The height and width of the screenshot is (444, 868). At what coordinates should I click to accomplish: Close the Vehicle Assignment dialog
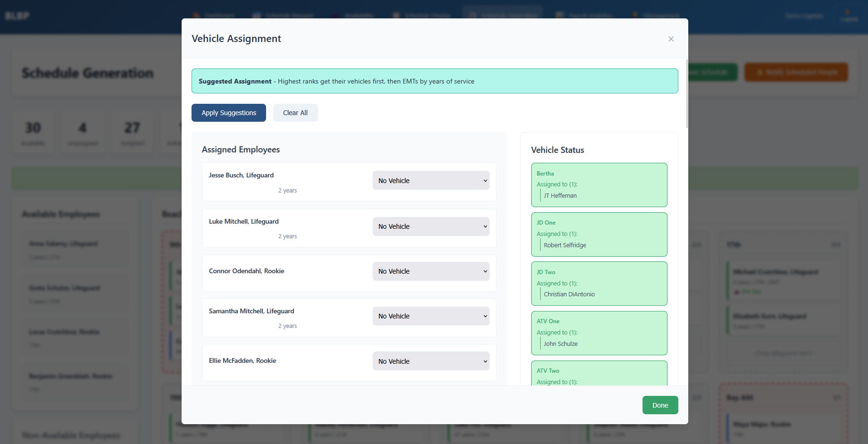pyautogui.click(x=671, y=39)
